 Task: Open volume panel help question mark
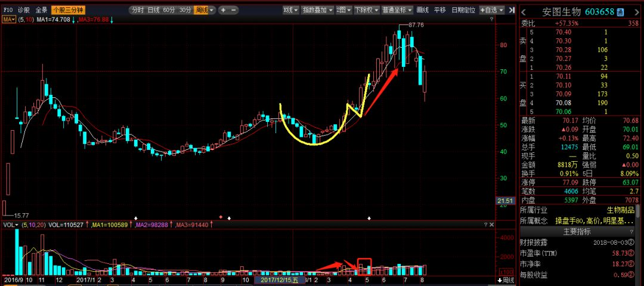pos(485,225)
